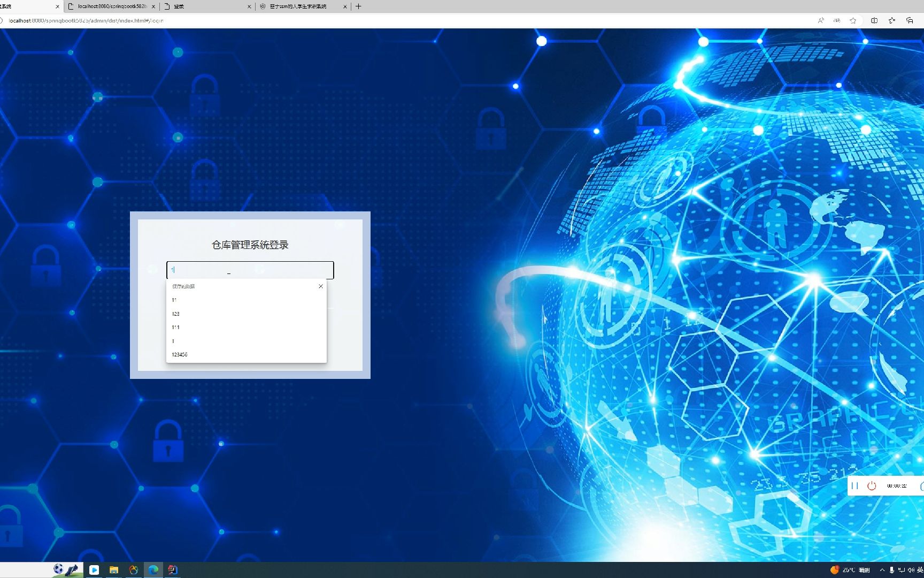This screenshot has width=924, height=578.
Task: Open the blue media player taskbar icon
Action: coord(94,570)
